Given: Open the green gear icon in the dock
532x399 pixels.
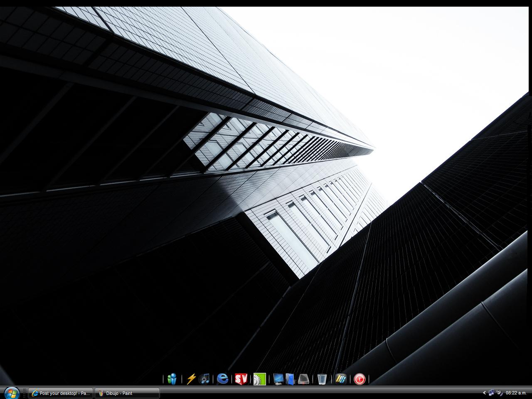Looking at the screenshot, I should 260,379.
